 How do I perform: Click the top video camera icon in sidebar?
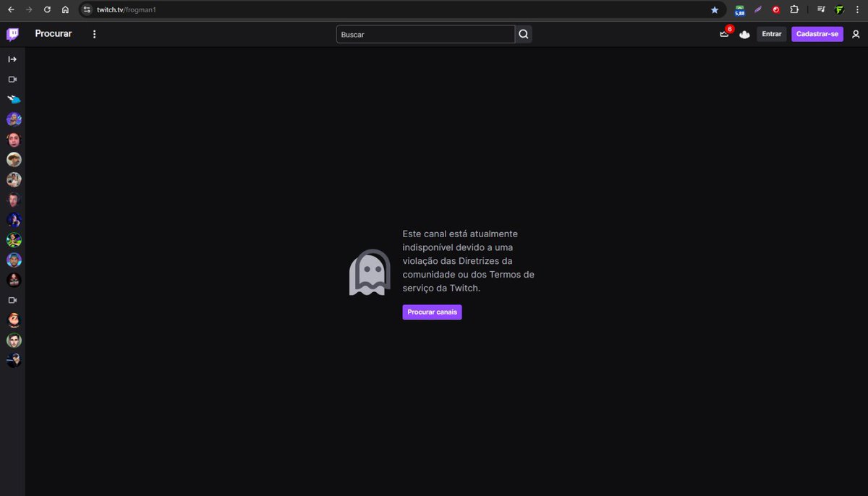point(12,80)
